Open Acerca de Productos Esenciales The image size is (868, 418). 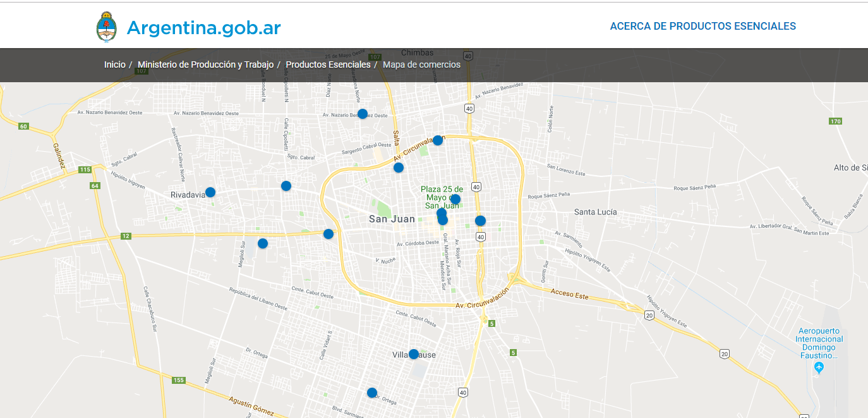[702, 27]
